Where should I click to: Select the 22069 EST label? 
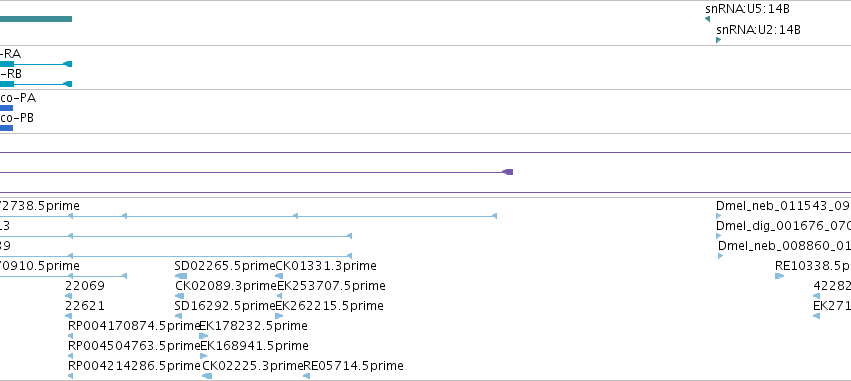click(x=85, y=286)
